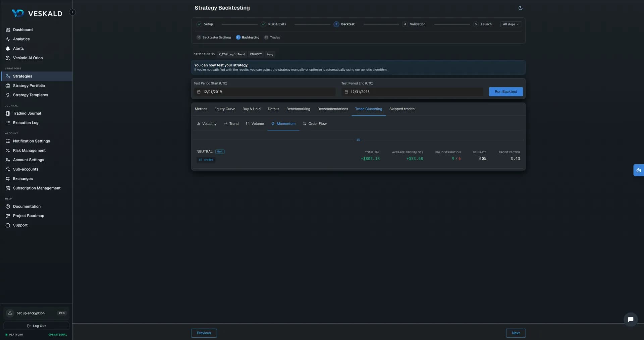Go to Risk & Exits step
Screen dimensions: 644x340
click(273, 24)
